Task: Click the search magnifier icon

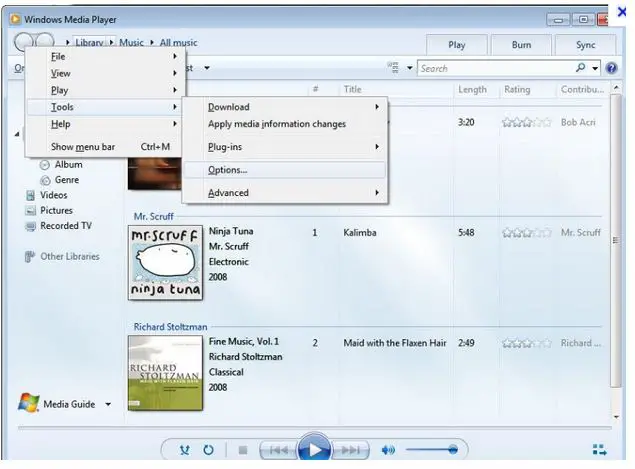Action: (581, 68)
